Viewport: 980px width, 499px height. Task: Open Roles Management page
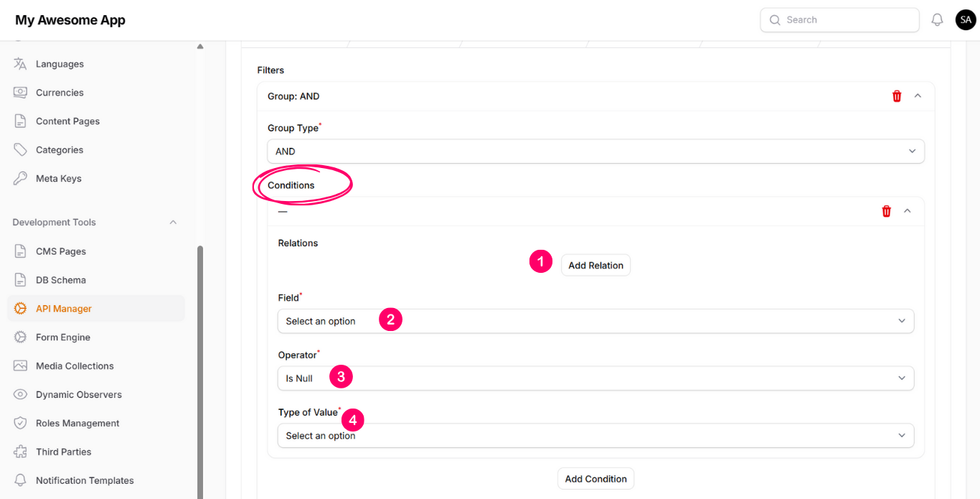click(x=77, y=424)
